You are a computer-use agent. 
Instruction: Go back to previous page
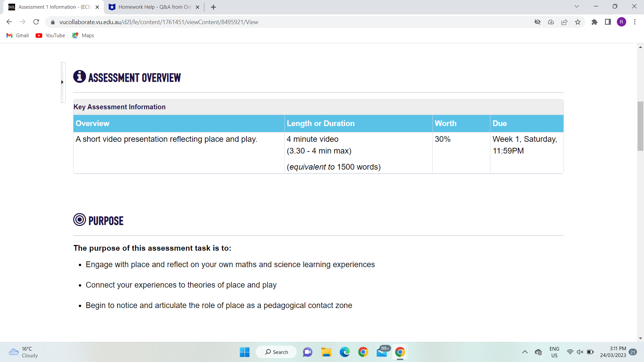pos(9,22)
